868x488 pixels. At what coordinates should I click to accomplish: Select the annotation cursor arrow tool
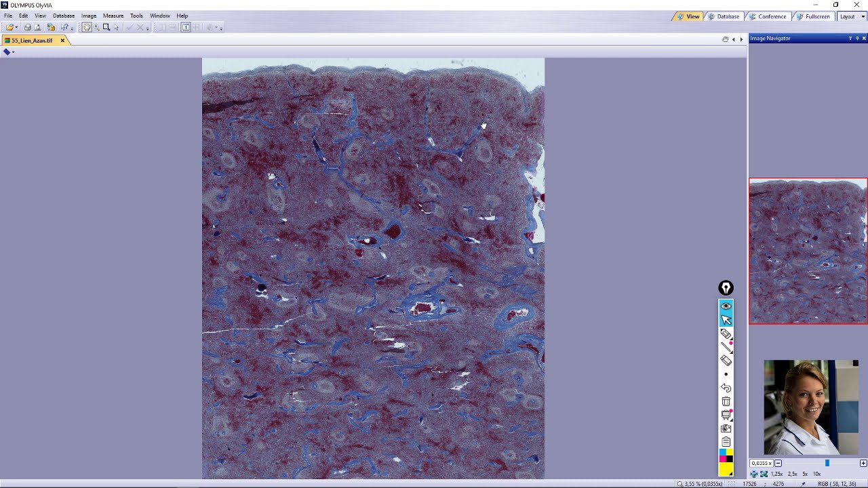pos(726,320)
